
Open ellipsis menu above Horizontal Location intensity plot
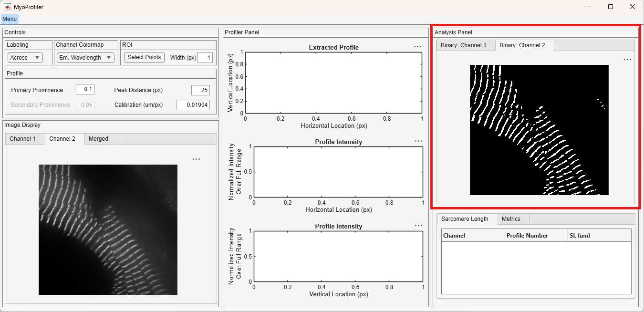point(418,141)
